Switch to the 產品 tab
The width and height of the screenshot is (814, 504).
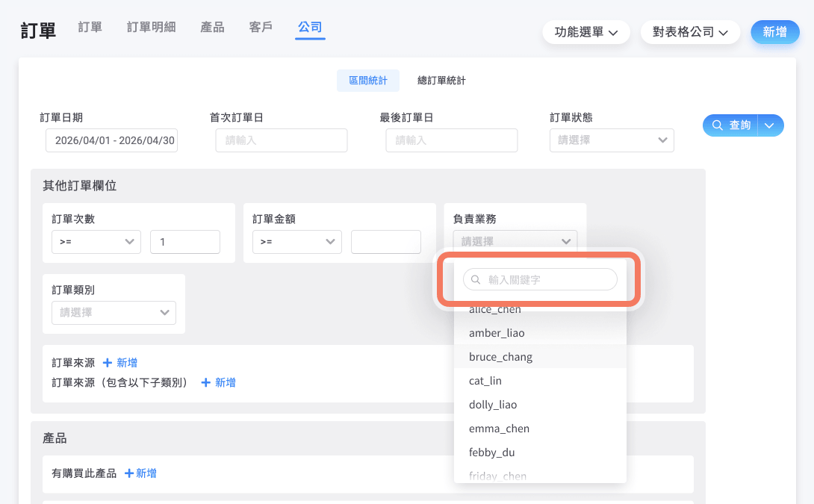212,28
